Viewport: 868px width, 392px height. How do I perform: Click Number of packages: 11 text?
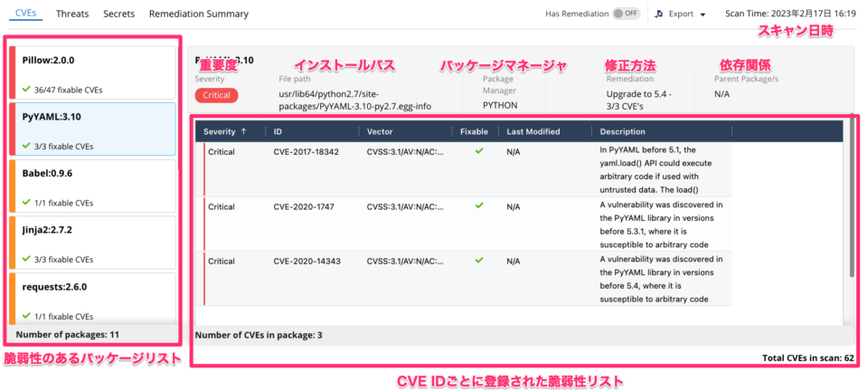point(68,334)
